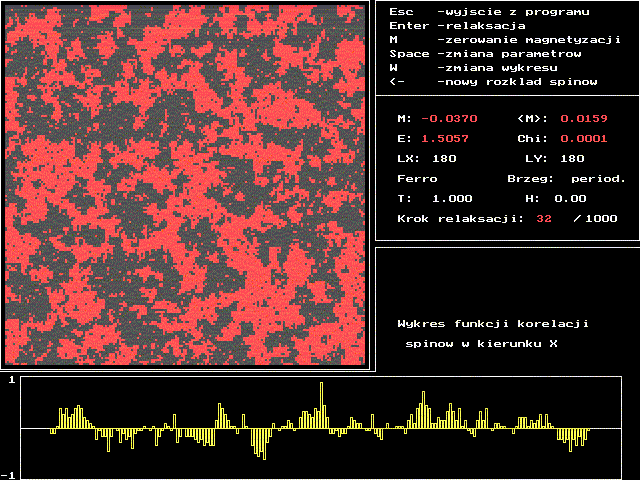Click the spin lattice display
This screenshot has height=480, width=640.
tap(185, 185)
